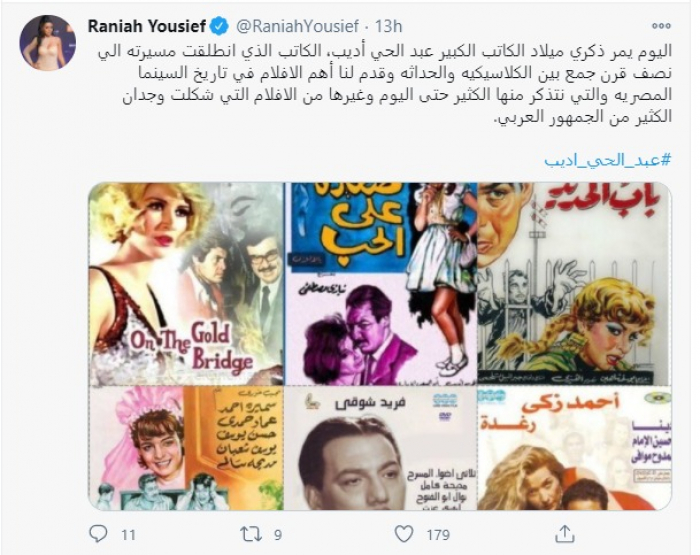
Task: Open the فريد شوقى DVD cover
Action: (381, 448)
